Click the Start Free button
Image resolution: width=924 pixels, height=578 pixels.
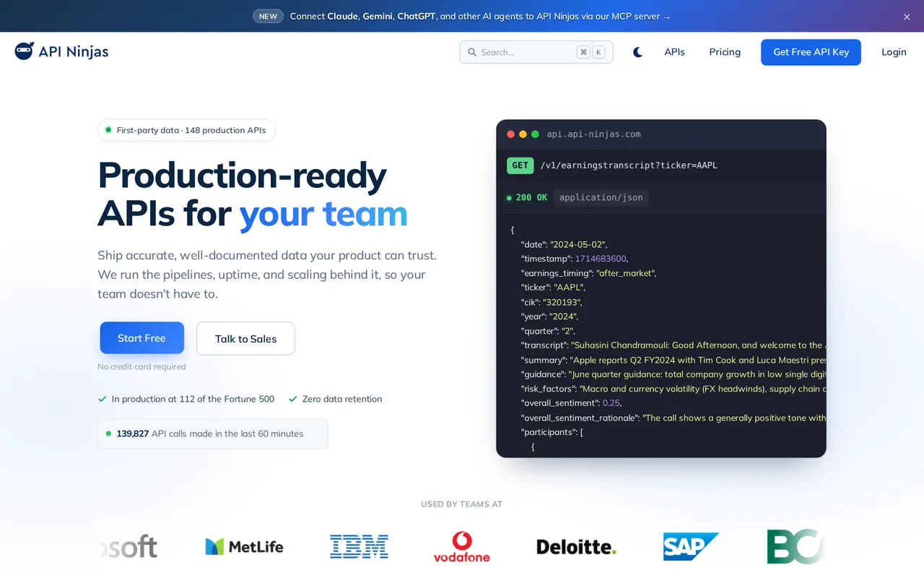coord(141,338)
